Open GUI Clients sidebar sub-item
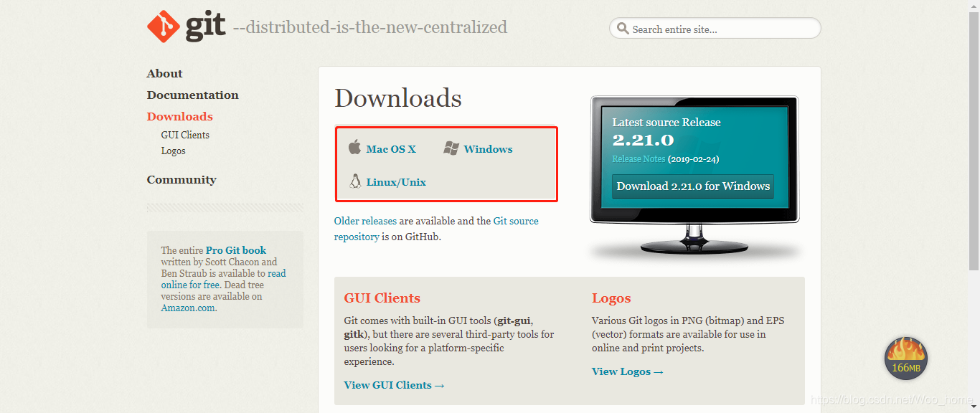980x413 pixels. (x=185, y=135)
